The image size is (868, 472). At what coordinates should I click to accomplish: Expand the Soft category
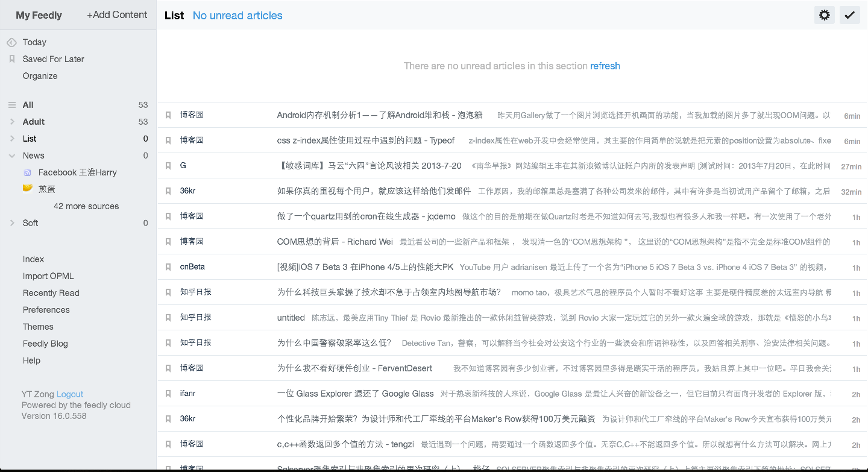[11, 222]
